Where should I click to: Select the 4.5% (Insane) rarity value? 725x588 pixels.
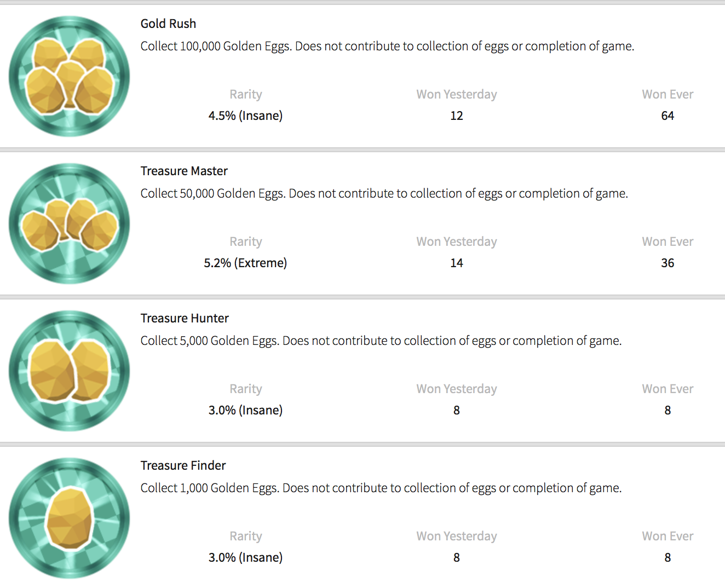[x=245, y=116]
